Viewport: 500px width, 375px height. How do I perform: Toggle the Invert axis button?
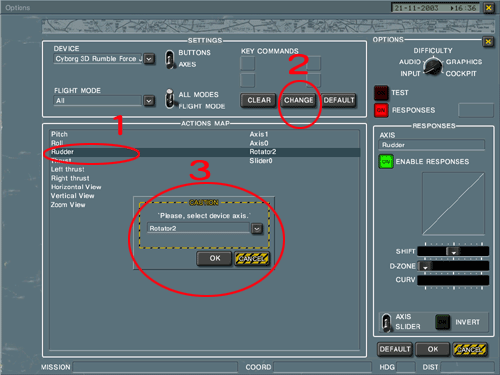tap(442, 322)
